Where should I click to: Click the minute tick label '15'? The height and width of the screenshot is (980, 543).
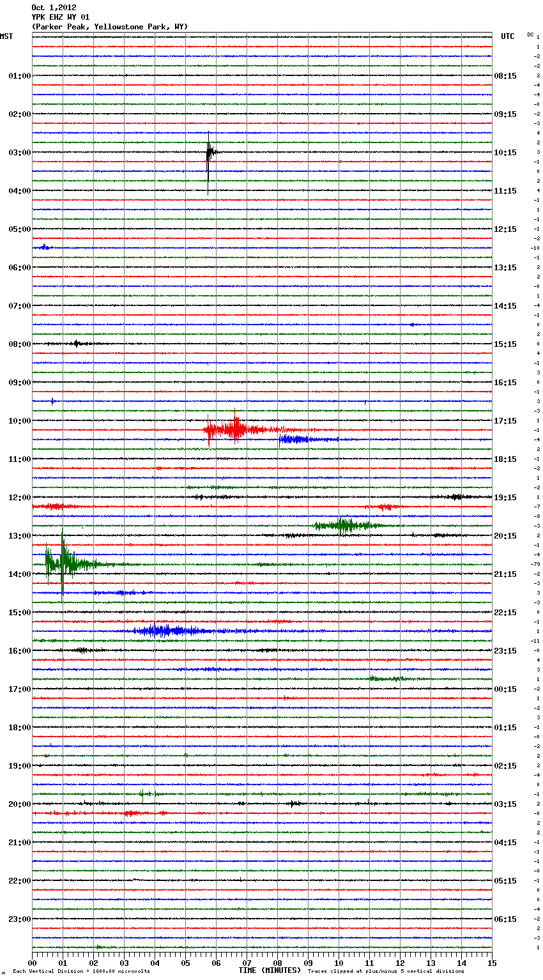point(492,963)
